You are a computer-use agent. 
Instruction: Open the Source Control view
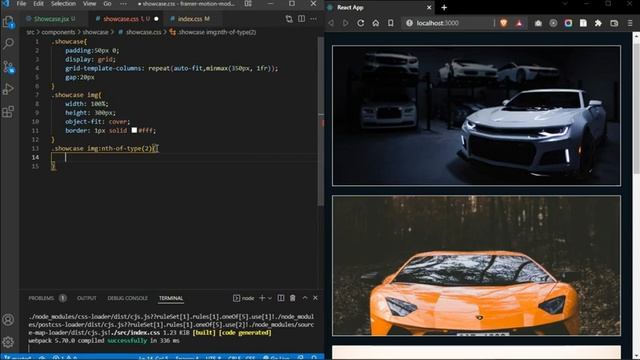click(x=8, y=67)
